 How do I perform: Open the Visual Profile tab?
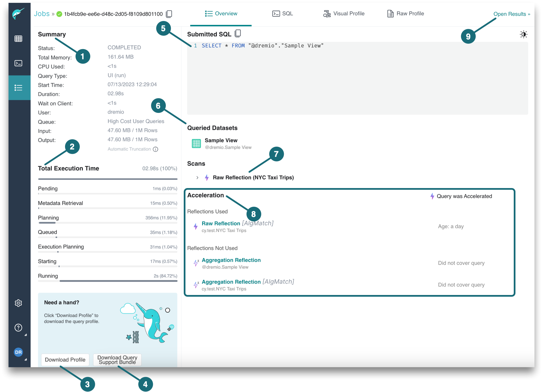[344, 13]
